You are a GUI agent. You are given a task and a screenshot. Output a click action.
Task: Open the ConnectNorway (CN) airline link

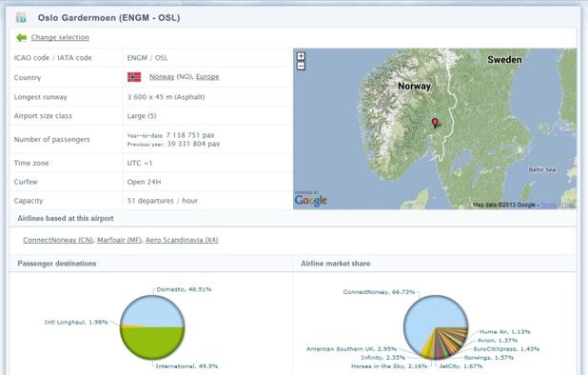coord(58,240)
